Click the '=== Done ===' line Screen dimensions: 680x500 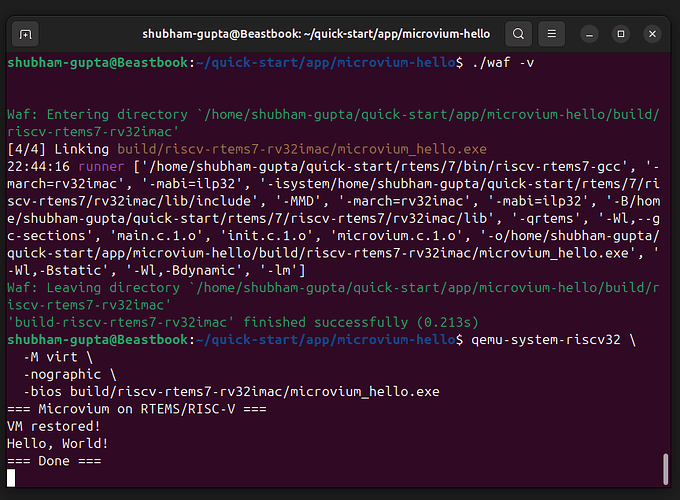click(54, 461)
